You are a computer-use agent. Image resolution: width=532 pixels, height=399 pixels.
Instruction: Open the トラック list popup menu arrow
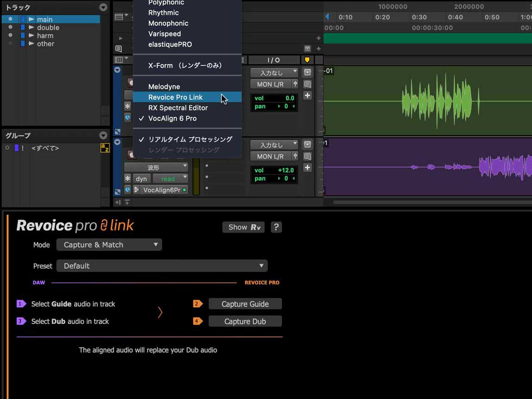click(103, 7)
